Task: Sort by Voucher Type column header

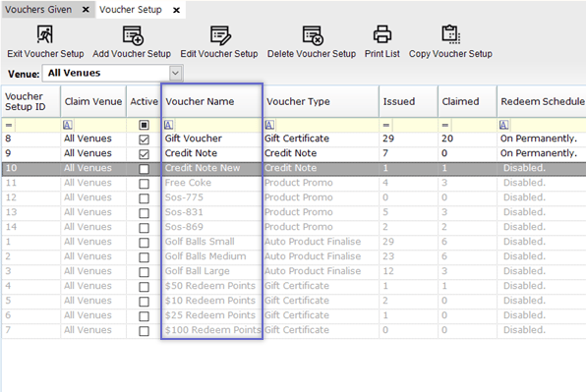Action: (321, 101)
